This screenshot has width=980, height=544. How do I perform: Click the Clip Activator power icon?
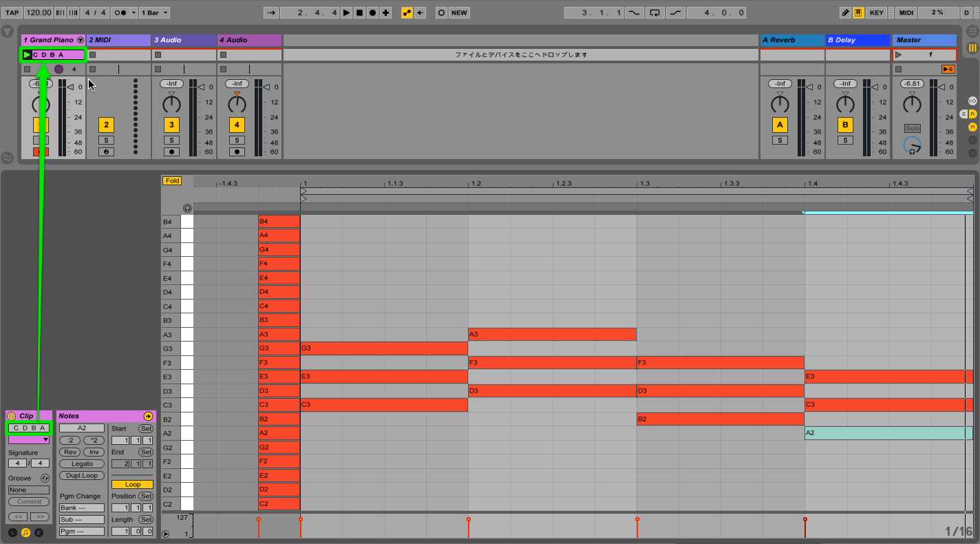(11, 416)
